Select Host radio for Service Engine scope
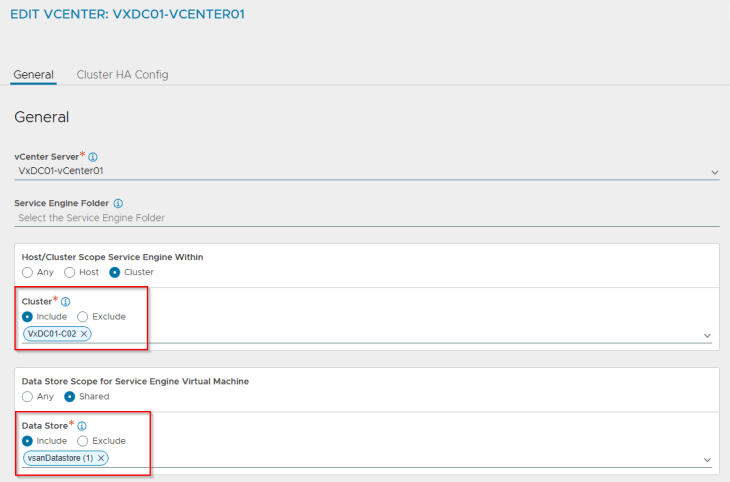Viewport: 730px width, 482px height. click(x=69, y=272)
